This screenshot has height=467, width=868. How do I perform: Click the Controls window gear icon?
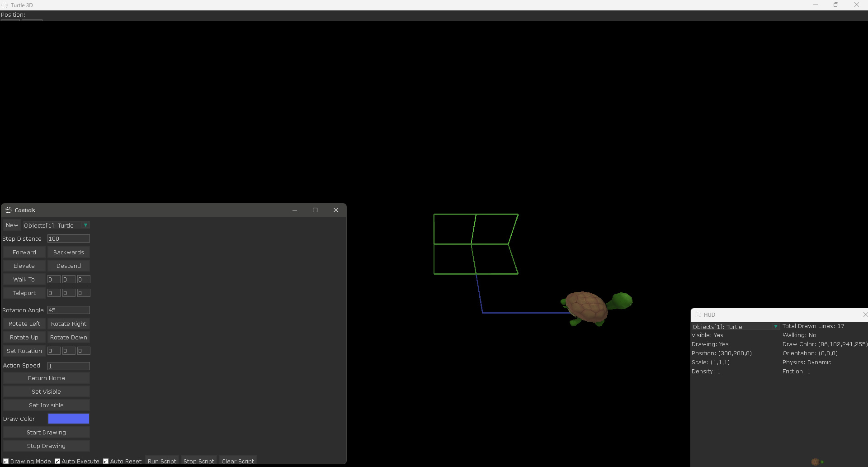coord(8,210)
